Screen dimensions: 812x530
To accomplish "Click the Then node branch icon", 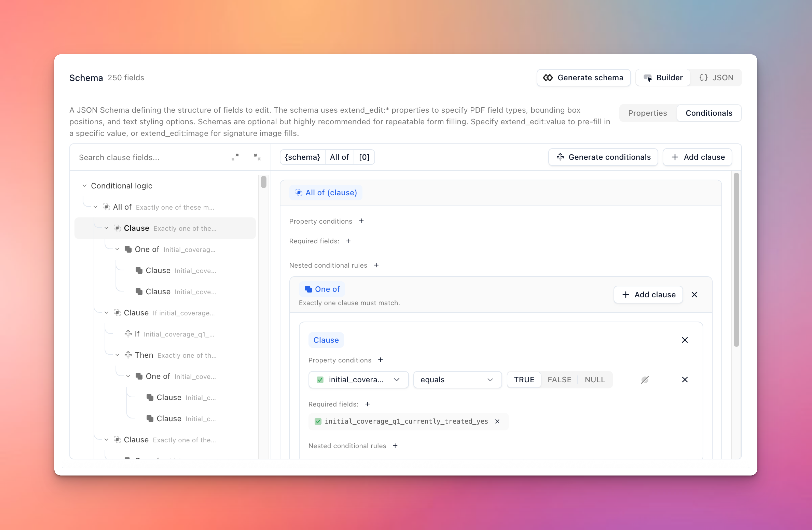I will pos(128,355).
